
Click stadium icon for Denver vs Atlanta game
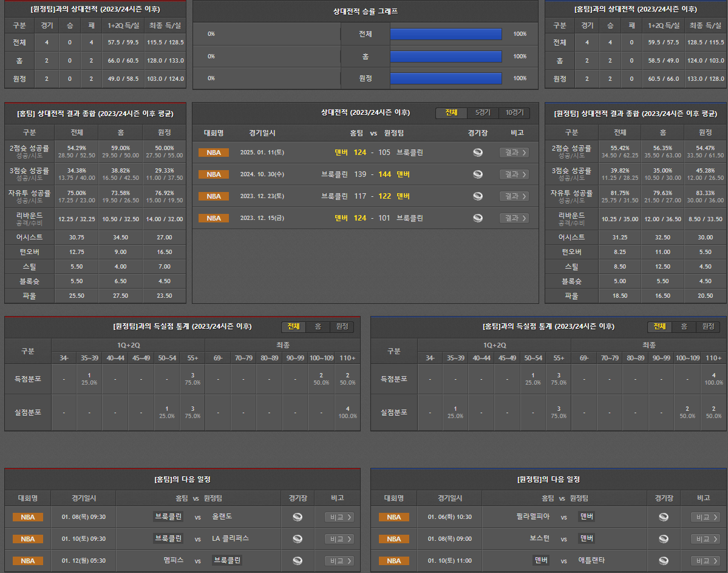point(664,561)
